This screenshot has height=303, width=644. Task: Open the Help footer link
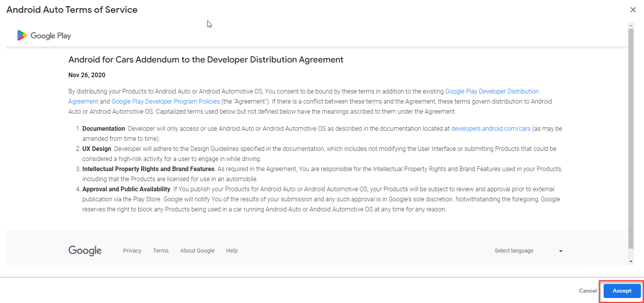[232, 251]
